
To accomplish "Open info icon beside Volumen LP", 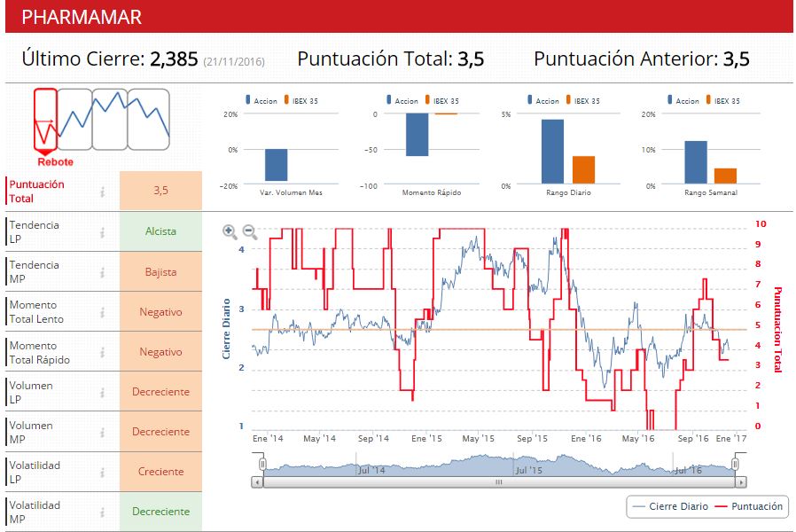I will click(103, 393).
